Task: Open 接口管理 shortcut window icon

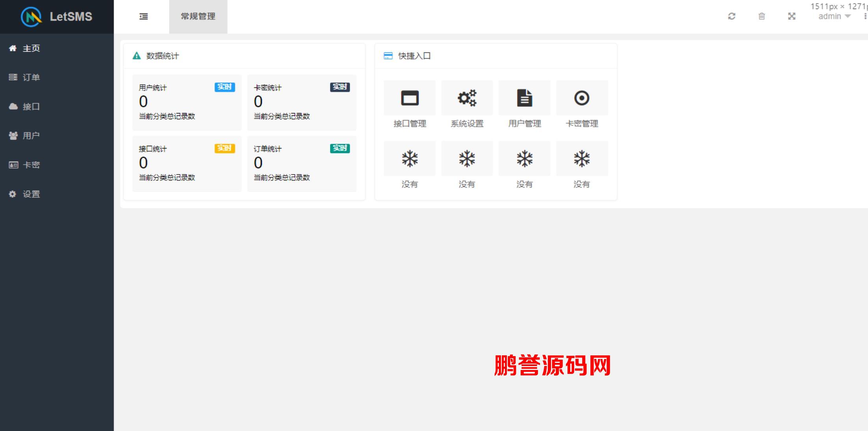Action: (x=410, y=98)
